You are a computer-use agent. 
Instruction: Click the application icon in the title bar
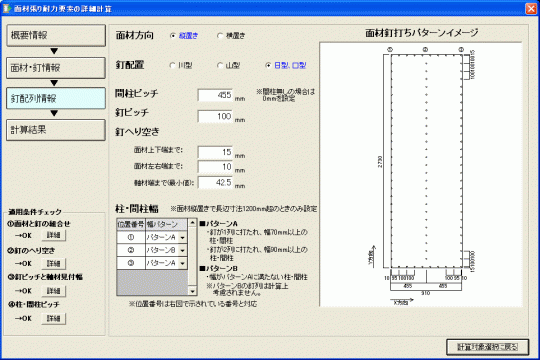coord(7,8)
